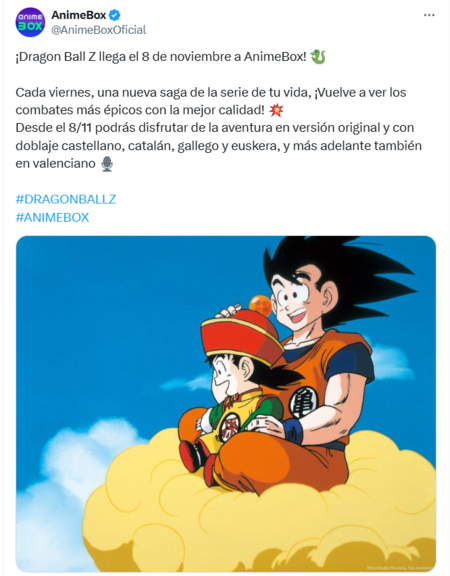Open the @AnimeBoxOficial handle
The image size is (450, 576).
click(x=98, y=30)
